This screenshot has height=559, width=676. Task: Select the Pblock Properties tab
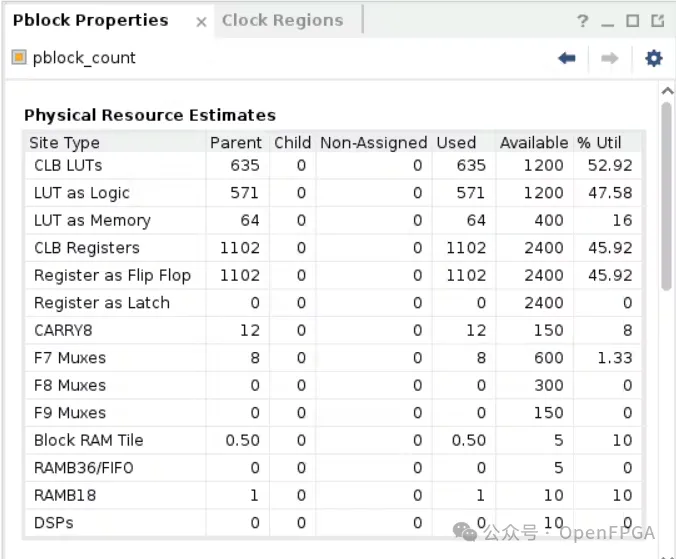point(90,20)
